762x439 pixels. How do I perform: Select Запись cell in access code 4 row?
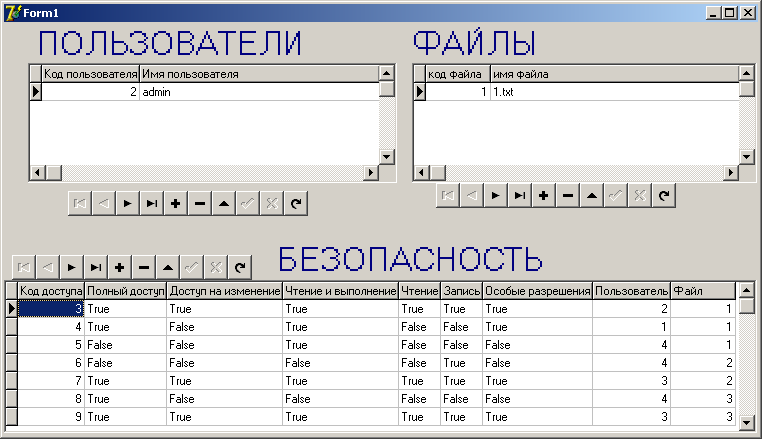pos(461,327)
